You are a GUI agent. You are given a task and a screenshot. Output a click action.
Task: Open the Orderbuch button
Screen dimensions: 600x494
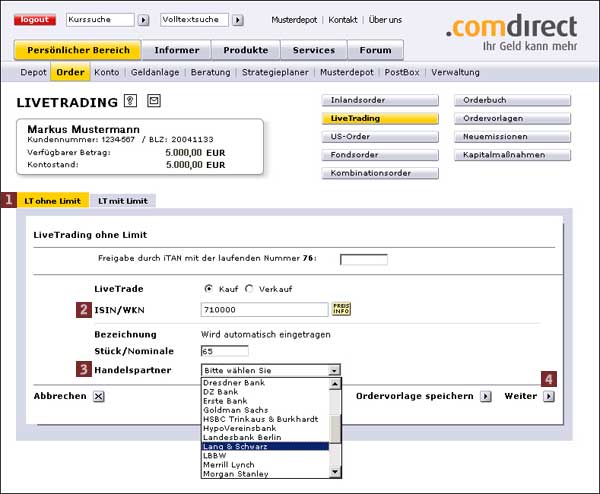(512, 100)
